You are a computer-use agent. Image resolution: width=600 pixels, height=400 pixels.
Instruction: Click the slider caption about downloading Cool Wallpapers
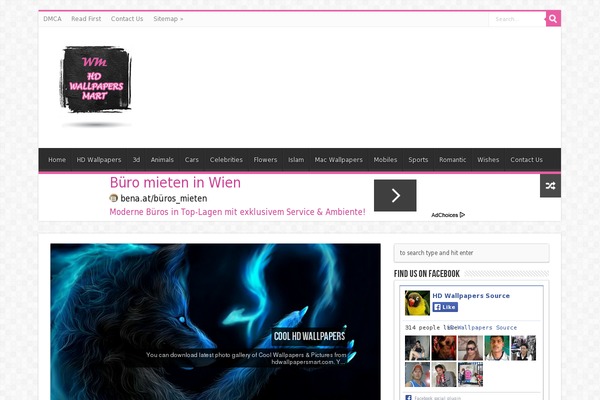[246, 358]
